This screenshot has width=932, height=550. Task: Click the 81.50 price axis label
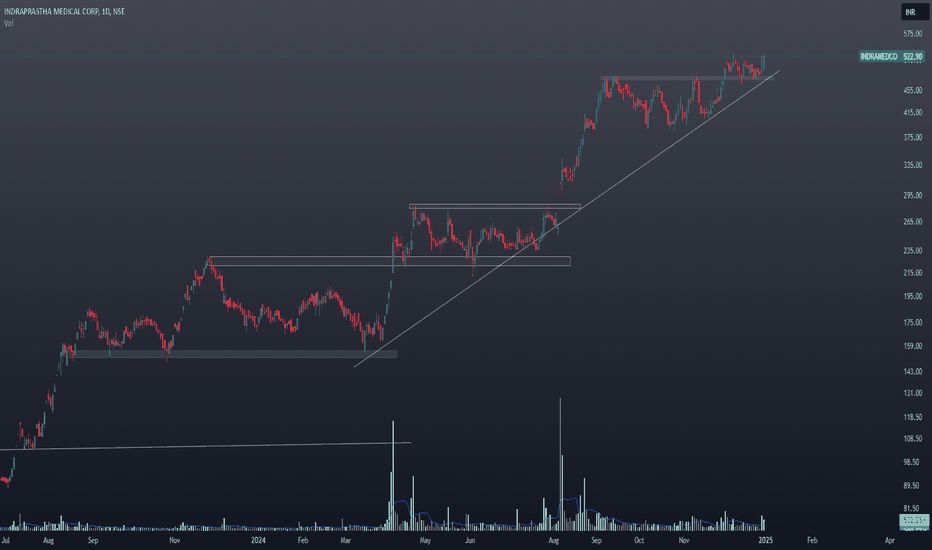(x=912, y=508)
